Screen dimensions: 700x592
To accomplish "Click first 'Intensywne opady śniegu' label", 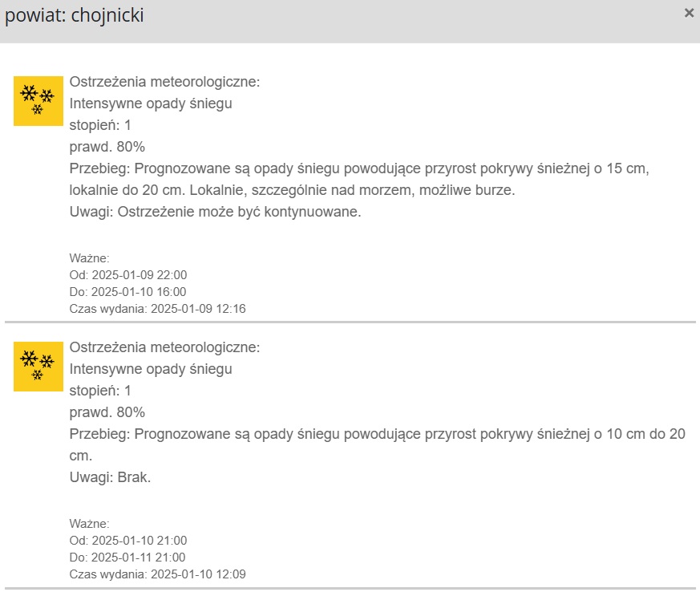I will click(151, 103).
